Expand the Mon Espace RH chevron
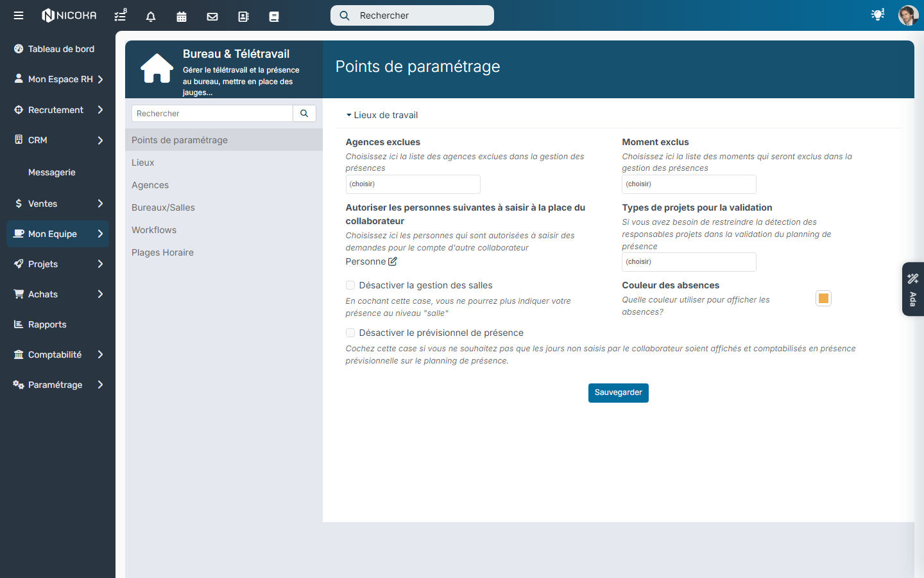Viewport: 924px width, 578px height. pos(100,79)
